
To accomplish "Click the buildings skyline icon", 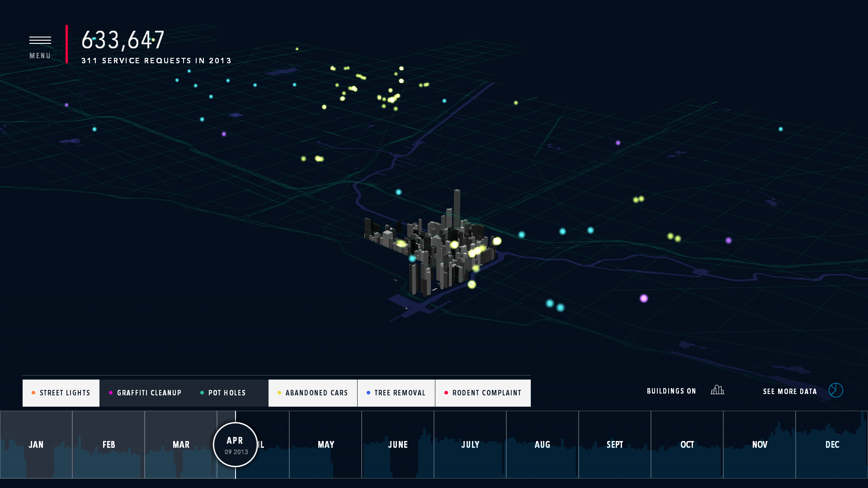I will tap(717, 390).
